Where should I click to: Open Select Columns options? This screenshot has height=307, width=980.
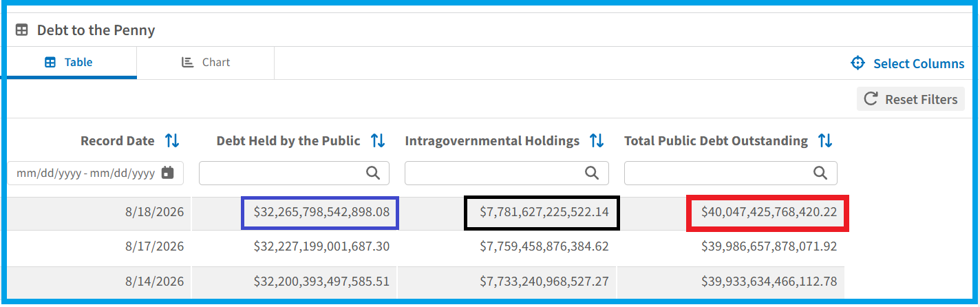pyautogui.click(x=908, y=63)
